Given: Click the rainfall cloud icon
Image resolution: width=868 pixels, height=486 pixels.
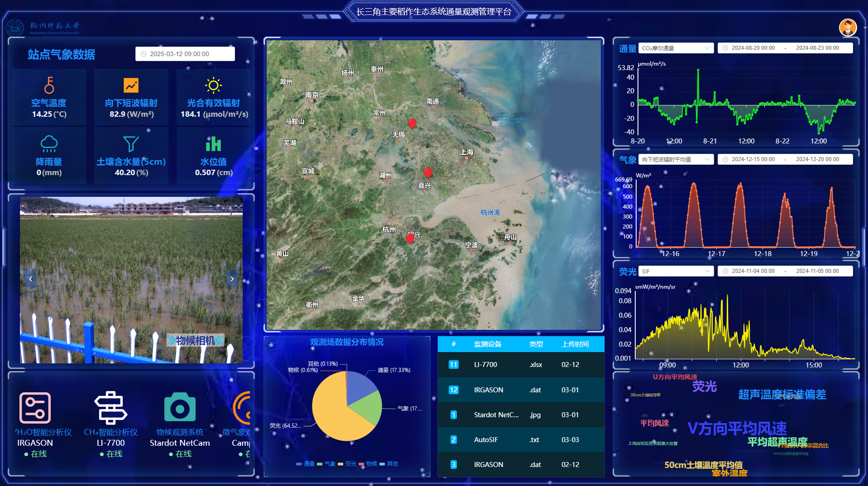Looking at the screenshot, I should pyautogui.click(x=49, y=144).
